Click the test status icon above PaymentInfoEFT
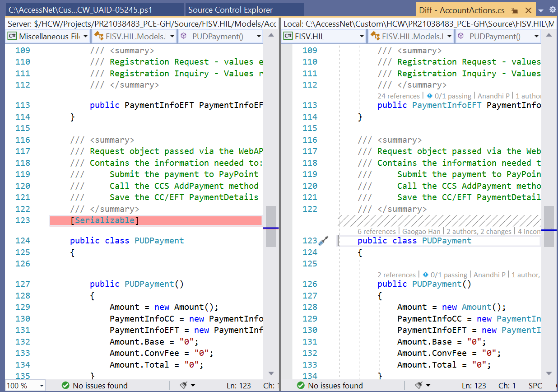The image size is (558, 392). click(x=430, y=96)
